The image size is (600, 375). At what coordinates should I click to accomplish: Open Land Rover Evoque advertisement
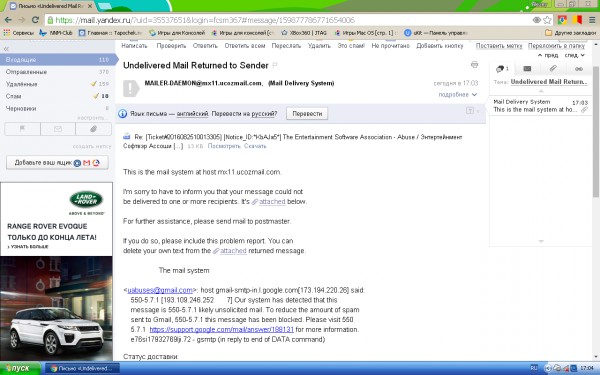coord(57,271)
